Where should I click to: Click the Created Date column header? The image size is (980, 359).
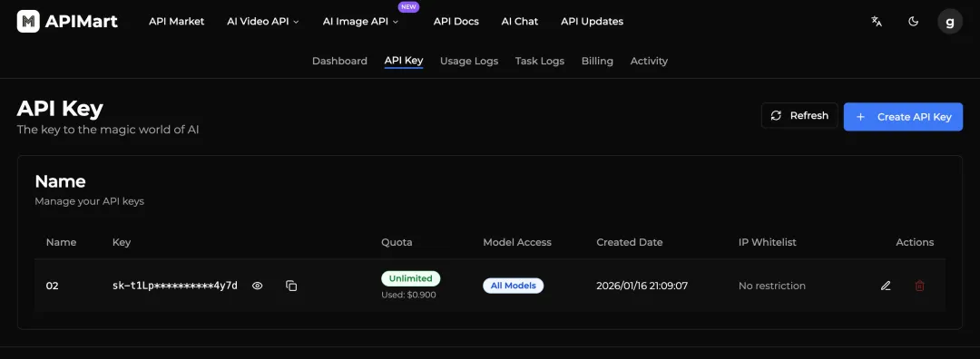tap(630, 242)
